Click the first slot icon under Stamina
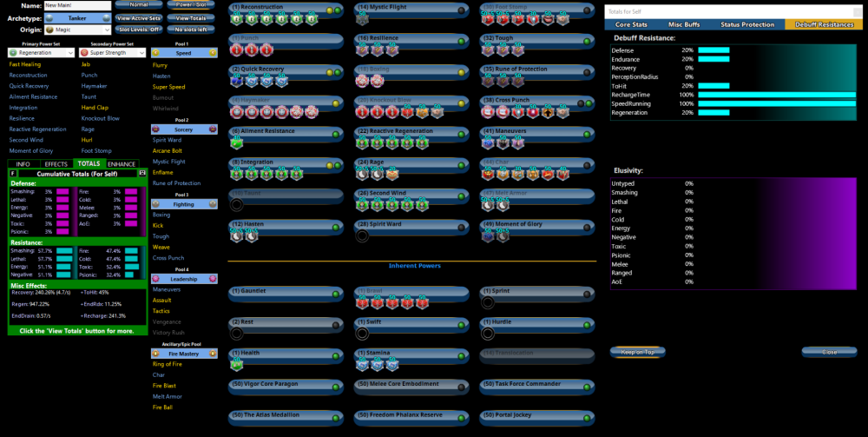This screenshot has height=437, width=868. click(x=362, y=364)
